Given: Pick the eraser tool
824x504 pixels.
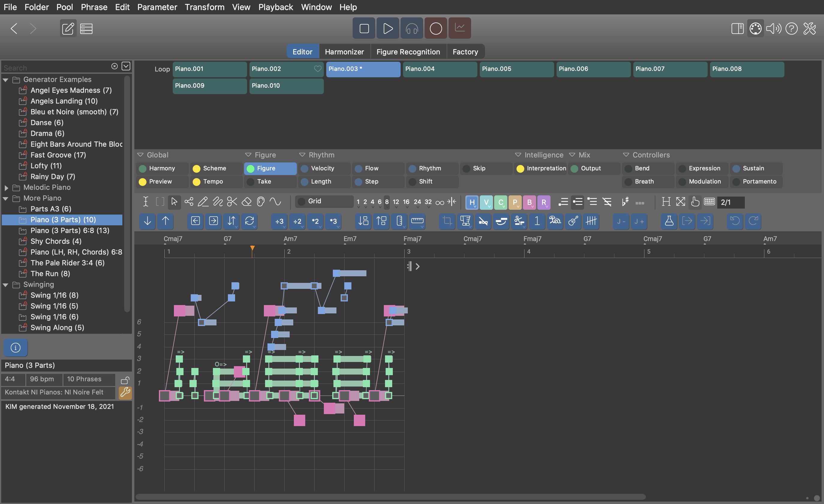Looking at the screenshot, I should (246, 202).
